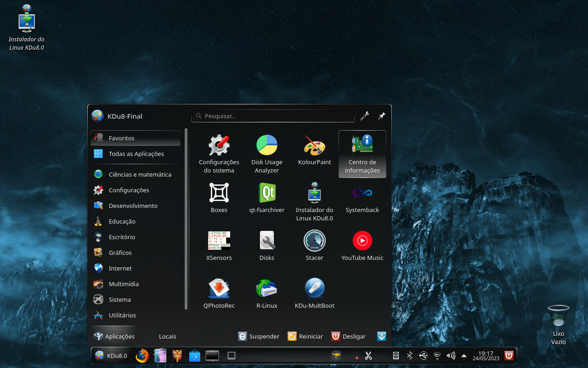Image resolution: width=588 pixels, height=368 pixels.
Task: Open the Desenvolvimento category
Action: coord(136,206)
